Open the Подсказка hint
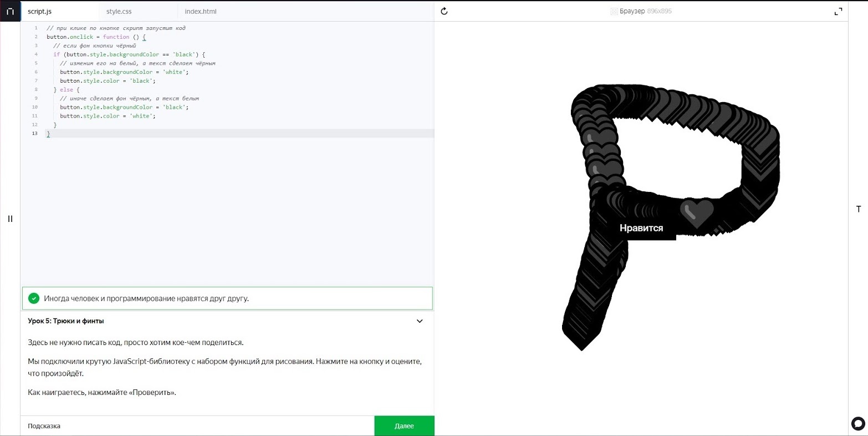This screenshot has width=868, height=436. pos(44,426)
